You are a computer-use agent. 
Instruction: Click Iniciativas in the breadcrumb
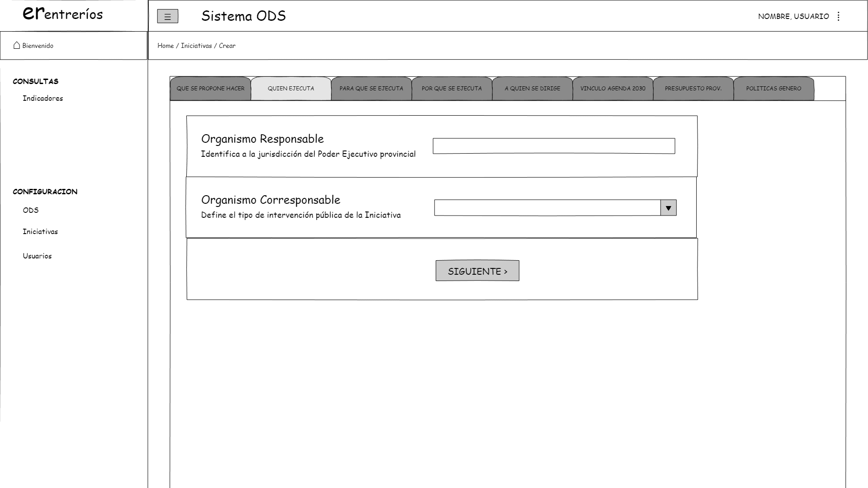196,46
